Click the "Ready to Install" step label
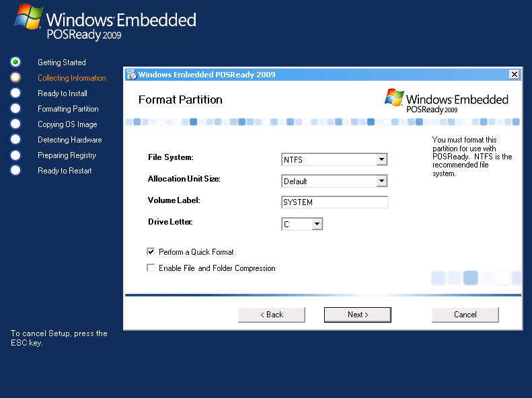The image size is (532, 398). 63,93
